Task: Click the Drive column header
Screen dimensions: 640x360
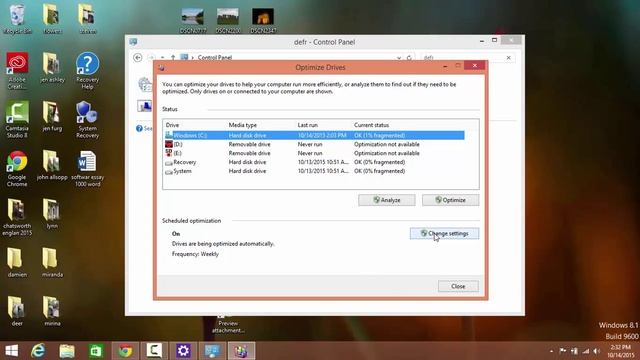Action: tap(172, 125)
